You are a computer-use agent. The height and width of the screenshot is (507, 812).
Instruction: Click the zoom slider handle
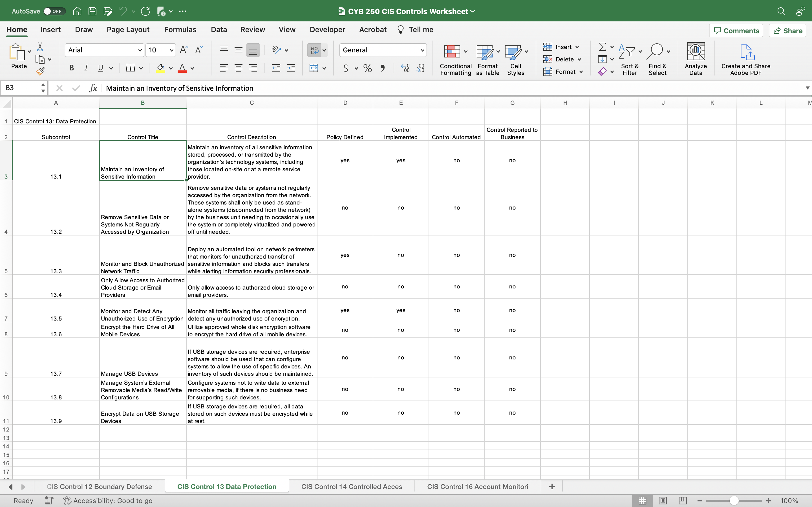734,500
